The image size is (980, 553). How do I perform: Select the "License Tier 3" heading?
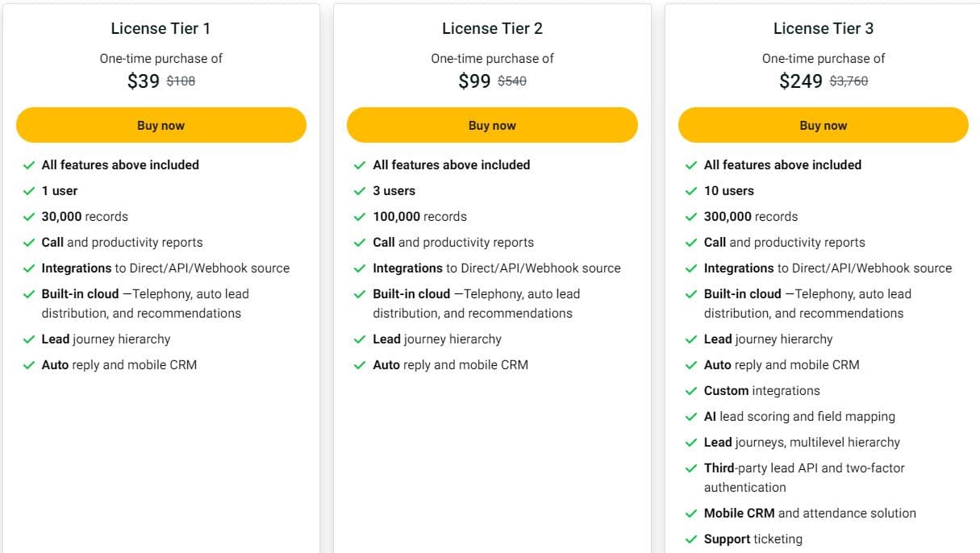(823, 28)
